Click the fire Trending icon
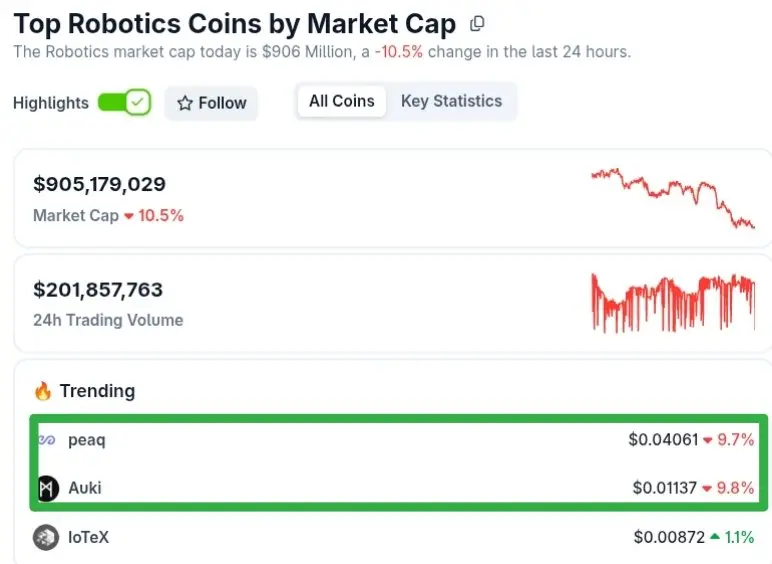Viewport: 772px width, 564px height. [43, 391]
